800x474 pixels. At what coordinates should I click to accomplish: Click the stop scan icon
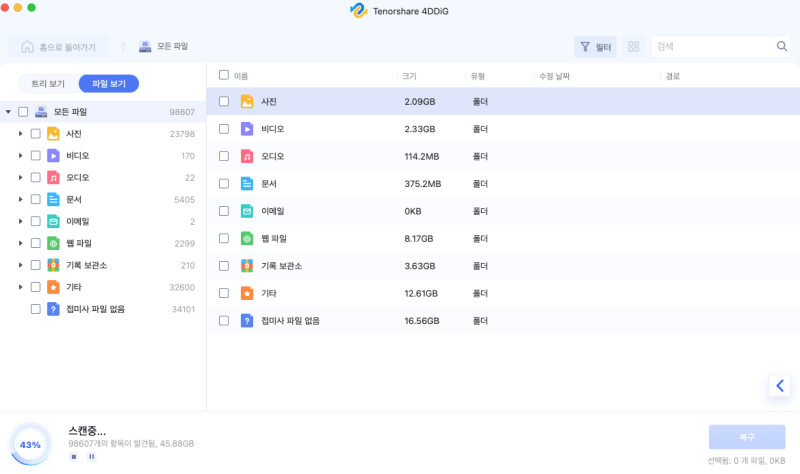pyautogui.click(x=74, y=457)
